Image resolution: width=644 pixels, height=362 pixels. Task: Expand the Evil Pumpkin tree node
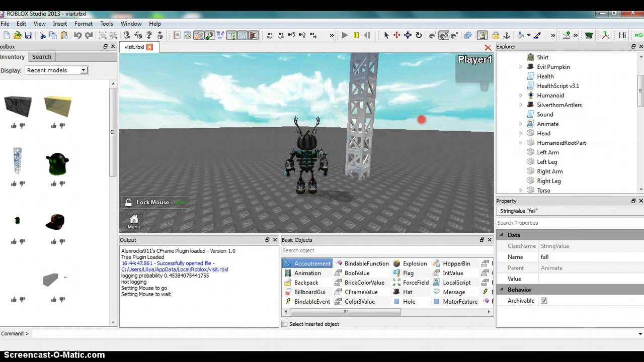521,67
